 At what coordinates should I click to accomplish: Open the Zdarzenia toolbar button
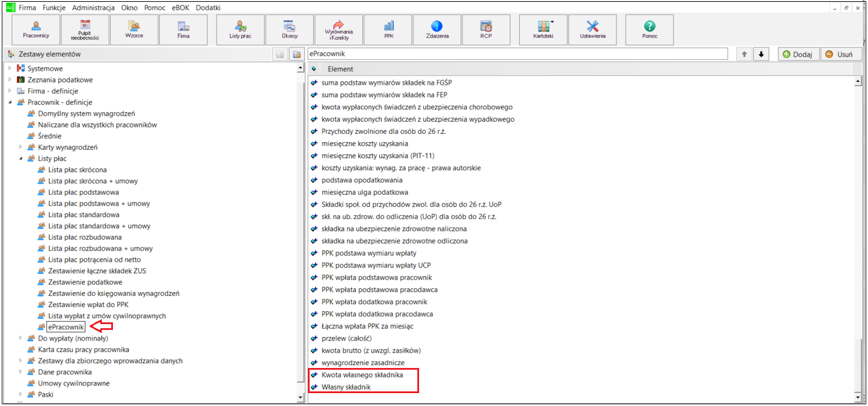pyautogui.click(x=437, y=29)
